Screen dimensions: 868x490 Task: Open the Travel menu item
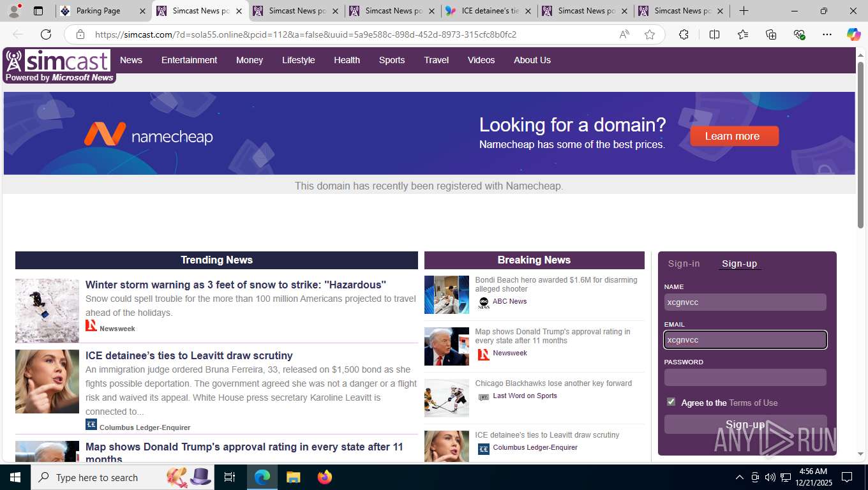(x=437, y=60)
